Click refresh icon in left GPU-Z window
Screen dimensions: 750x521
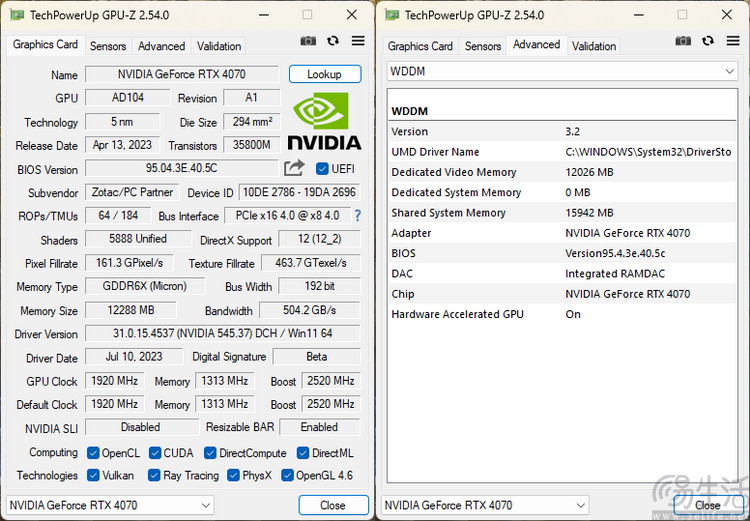pyautogui.click(x=333, y=41)
